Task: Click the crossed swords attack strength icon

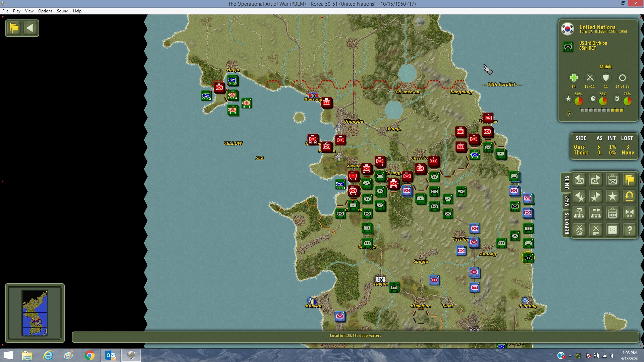Action: coord(590,78)
